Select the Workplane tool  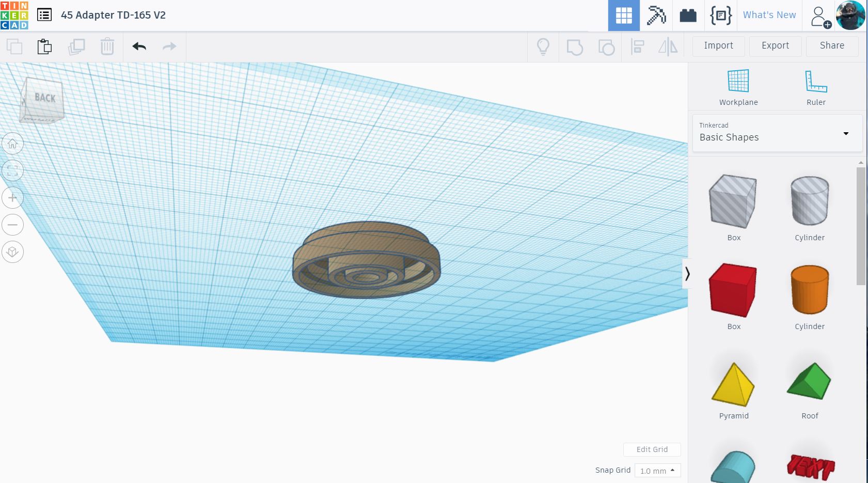pyautogui.click(x=738, y=88)
